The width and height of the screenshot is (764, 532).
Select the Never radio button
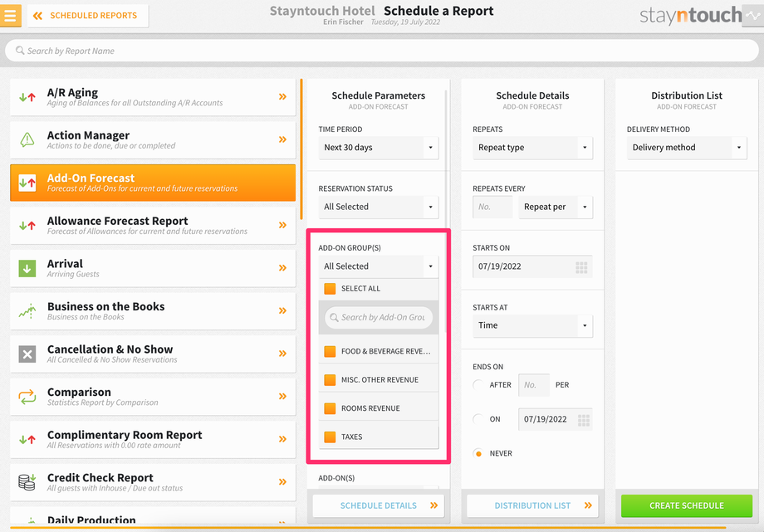point(478,453)
